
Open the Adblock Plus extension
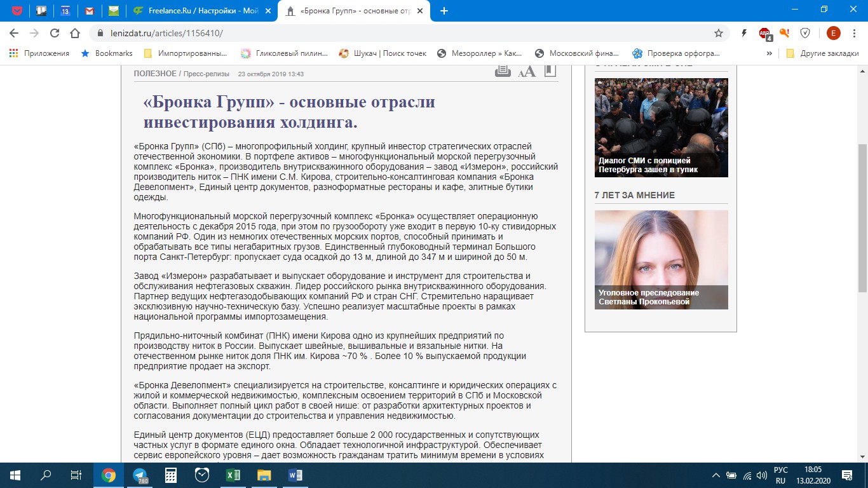coord(765,34)
